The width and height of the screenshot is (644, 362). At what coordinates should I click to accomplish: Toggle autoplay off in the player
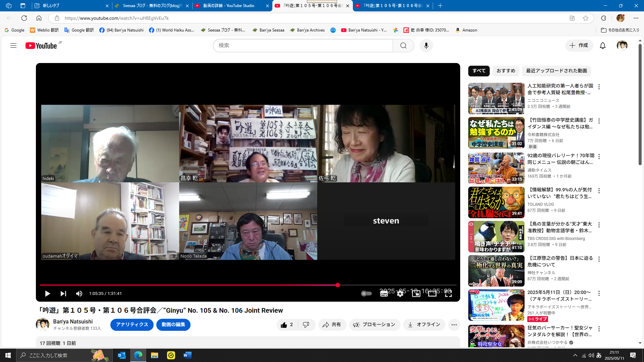(x=366, y=293)
